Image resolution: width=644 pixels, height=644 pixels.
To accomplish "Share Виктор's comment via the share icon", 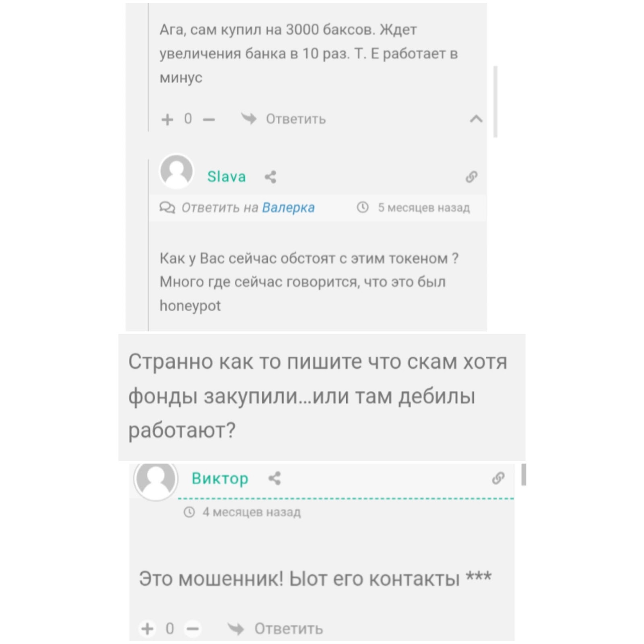I will (x=275, y=478).
